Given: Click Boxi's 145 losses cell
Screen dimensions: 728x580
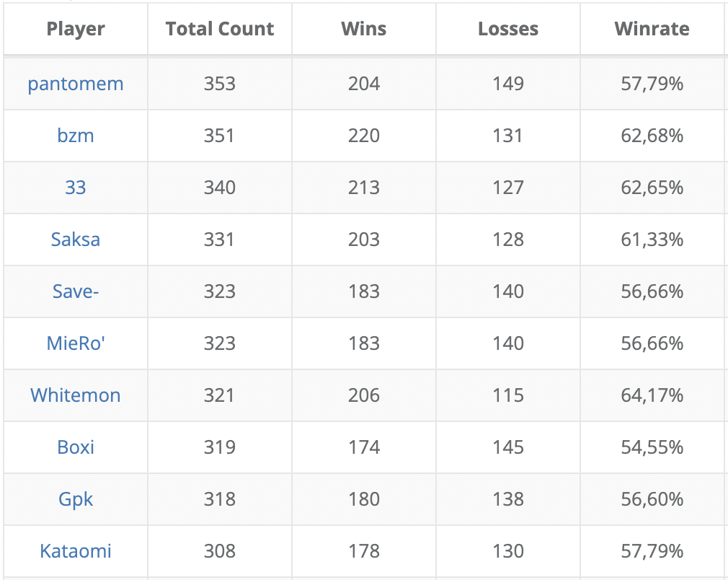Looking at the screenshot, I should click(x=508, y=447).
